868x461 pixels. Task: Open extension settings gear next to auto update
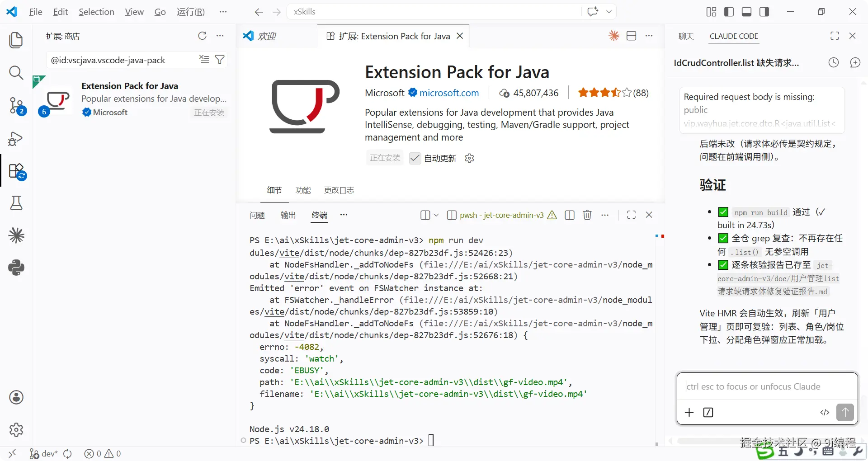tap(469, 158)
